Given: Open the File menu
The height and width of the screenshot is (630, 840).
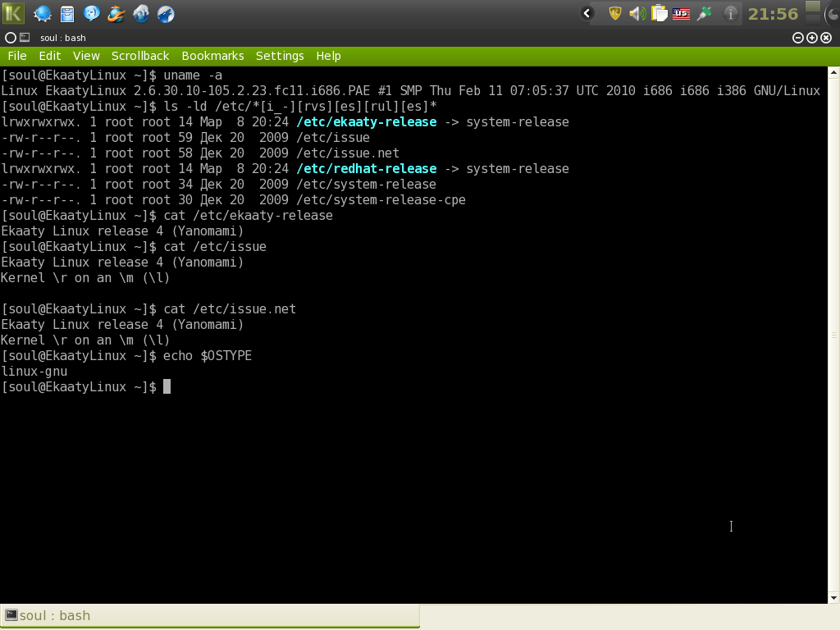Looking at the screenshot, I should pyautogui.click(x=17, y=56).
